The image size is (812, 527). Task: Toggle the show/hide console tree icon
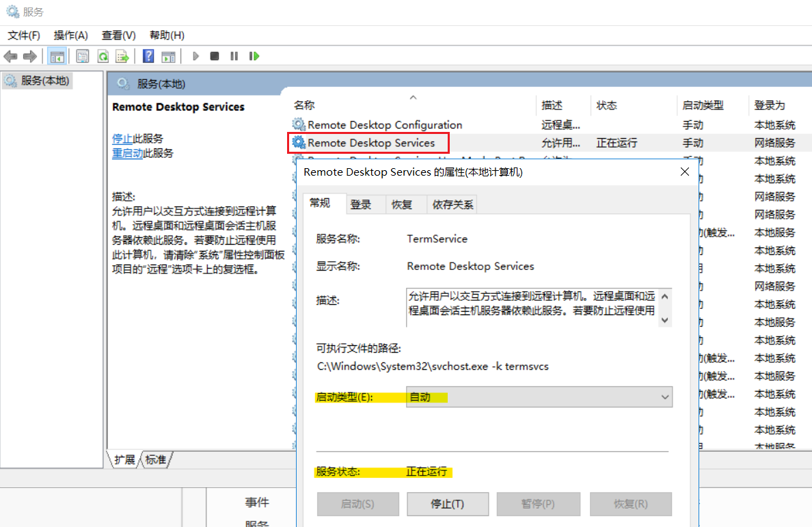tap(57, 56)
